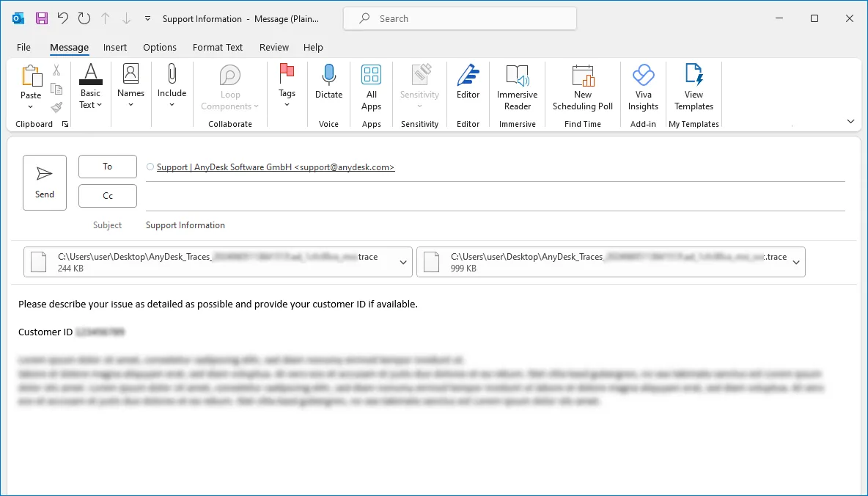Click the Undo arrow icon
868x496 pixels.
tap(62, 18)
